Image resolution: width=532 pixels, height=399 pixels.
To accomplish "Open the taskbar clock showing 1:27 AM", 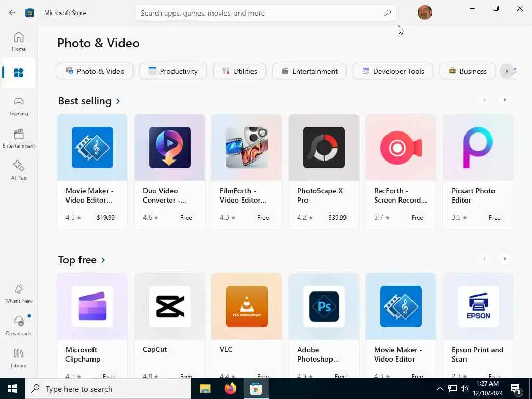I will [488, 389].
